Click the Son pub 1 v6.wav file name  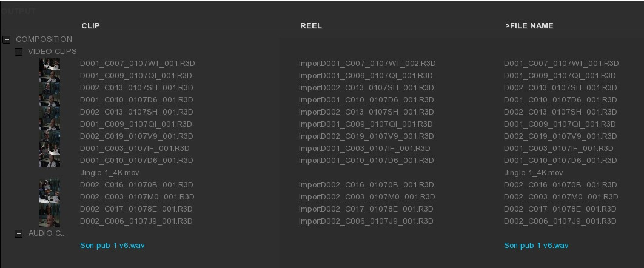(536, 246)
